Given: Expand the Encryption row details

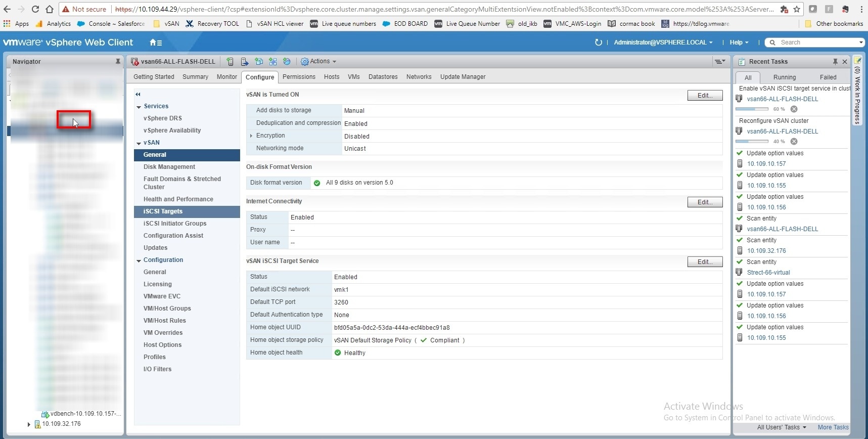Looking at the screenshot, I should pos(251,136).
